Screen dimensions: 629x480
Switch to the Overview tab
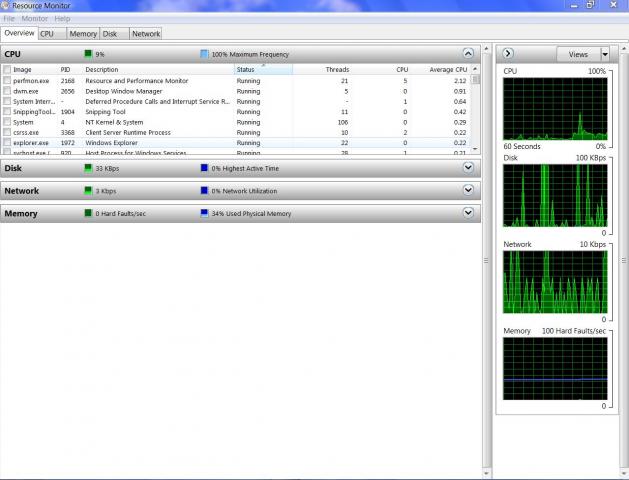point(19,33)
